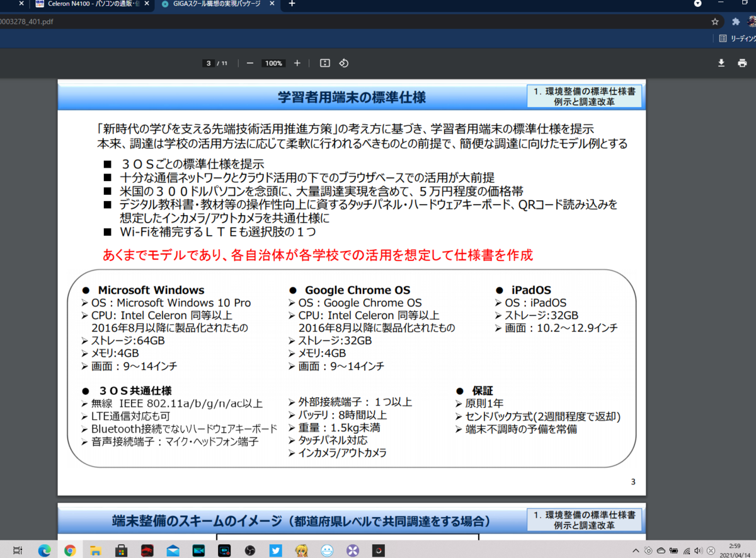Download the PDF file
The height and width of the screenshot is (558, 756).
click(721, 63)
